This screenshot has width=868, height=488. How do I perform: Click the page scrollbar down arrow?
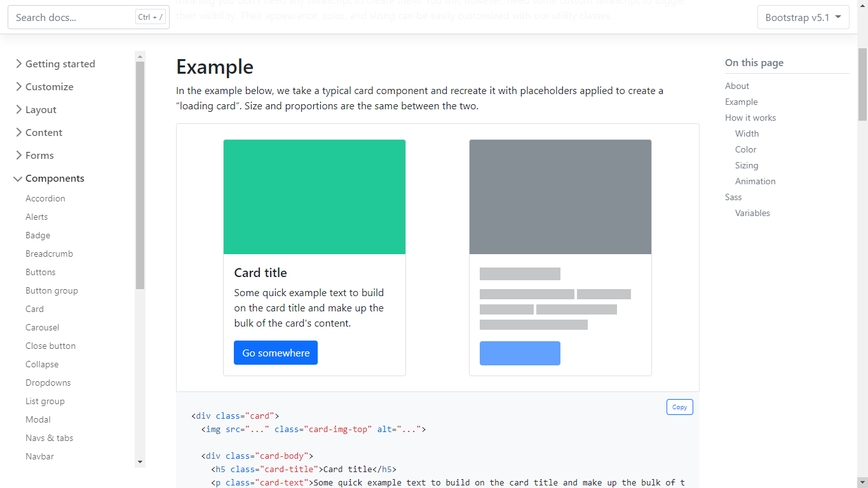[x=862, y=482]
